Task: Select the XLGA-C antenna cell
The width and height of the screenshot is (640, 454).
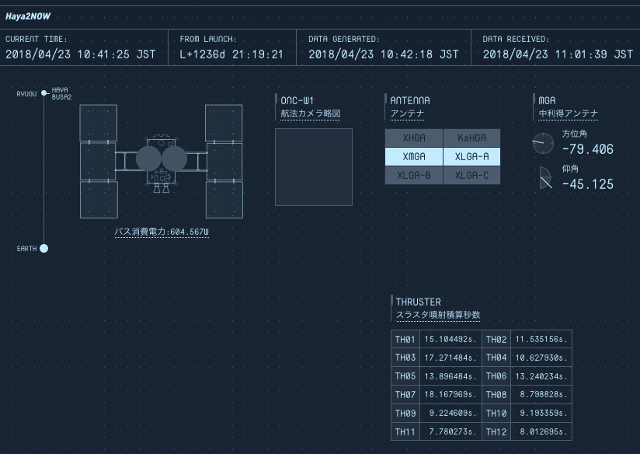Action: pos(470,175)
